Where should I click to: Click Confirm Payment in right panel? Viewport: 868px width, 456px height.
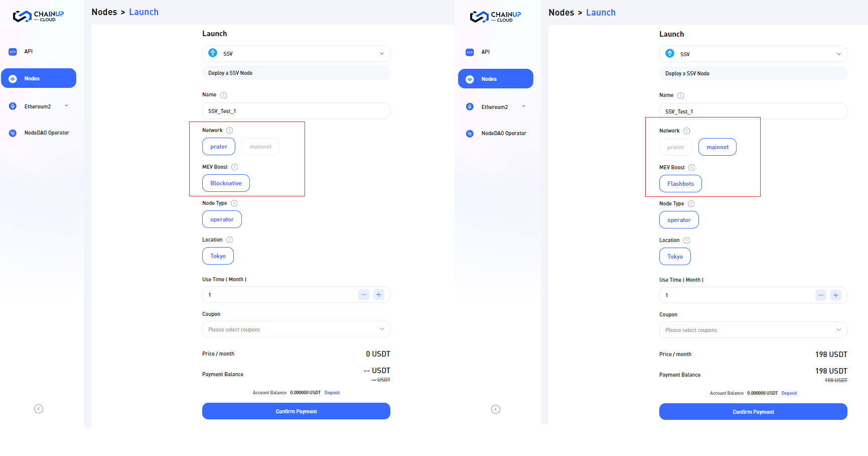753,412
